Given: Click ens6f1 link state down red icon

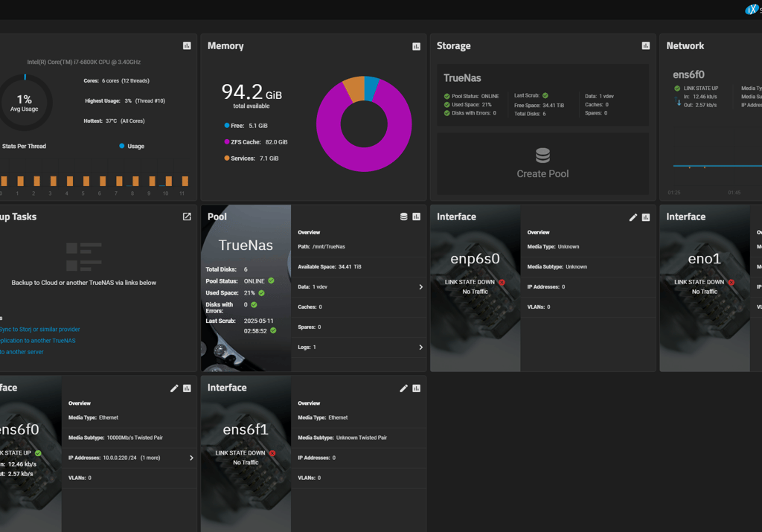Looking at the screenshot, I should [x=272, y=453].
